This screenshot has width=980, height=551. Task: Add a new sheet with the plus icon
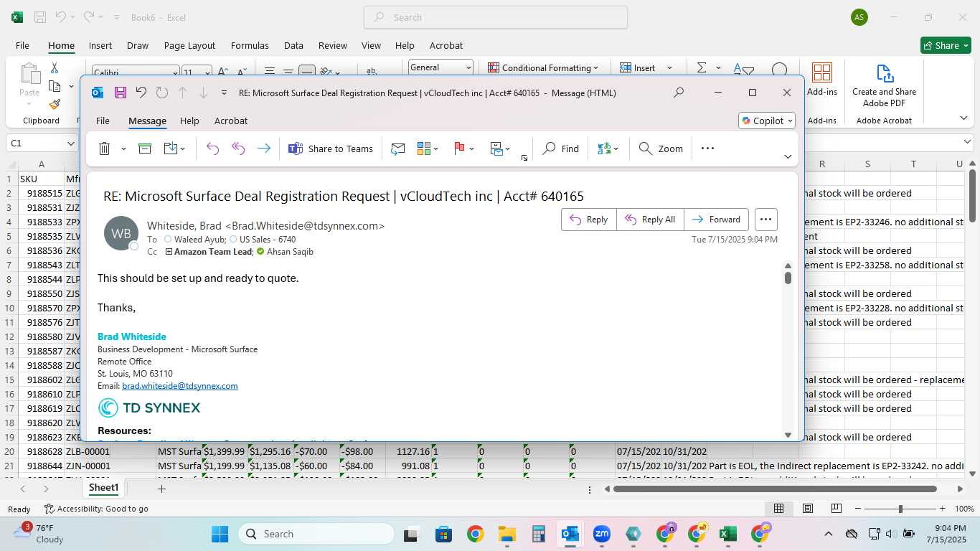click(162, 489)
